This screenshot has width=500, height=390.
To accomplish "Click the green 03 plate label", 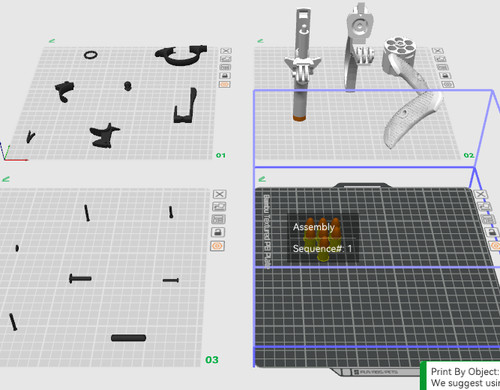I will pos(212,360).
